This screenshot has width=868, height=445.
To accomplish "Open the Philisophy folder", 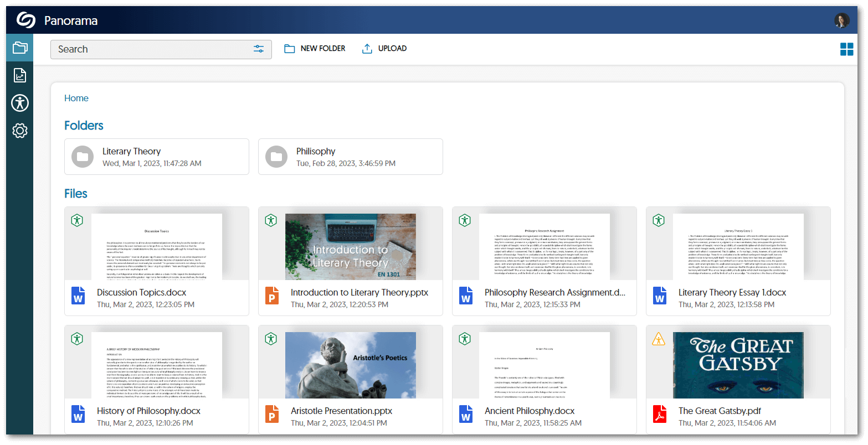I will point(351,157).
